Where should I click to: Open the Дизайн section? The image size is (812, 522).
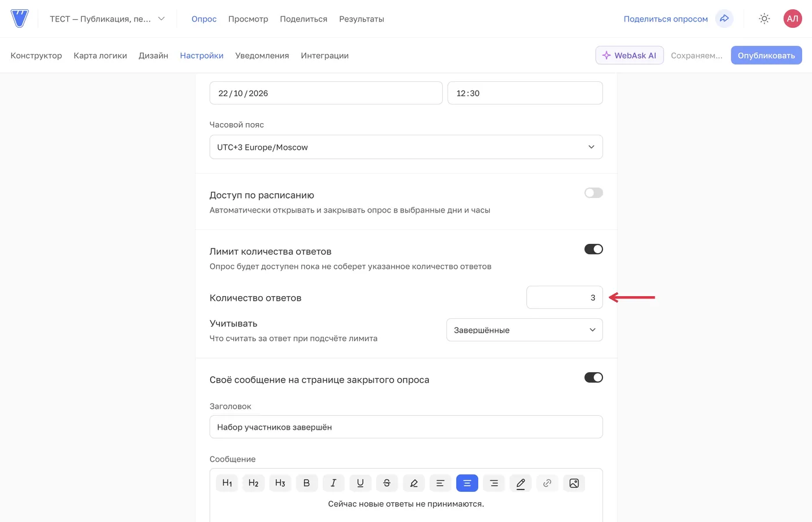coord(153,56)
